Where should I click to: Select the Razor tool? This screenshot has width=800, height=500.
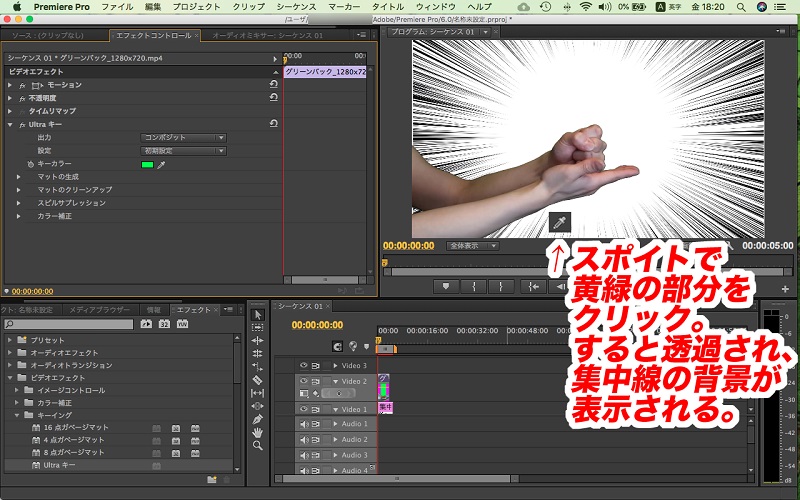point(258,380)
